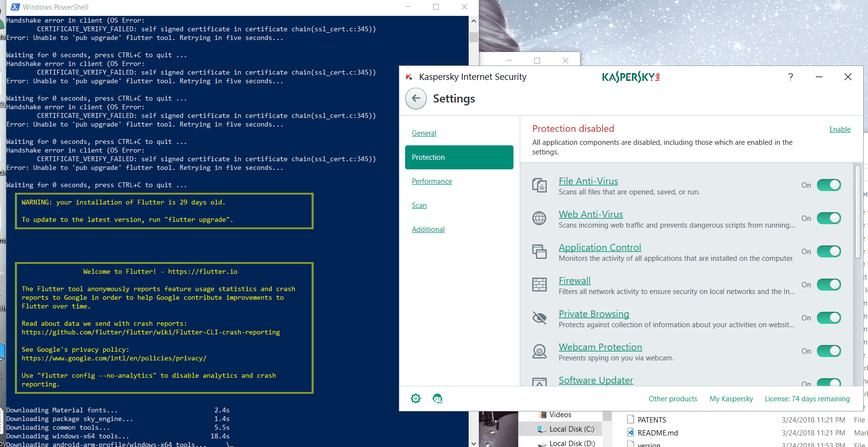Open the Performance settings section
868x447 pixels.
(x=432, y=181)
